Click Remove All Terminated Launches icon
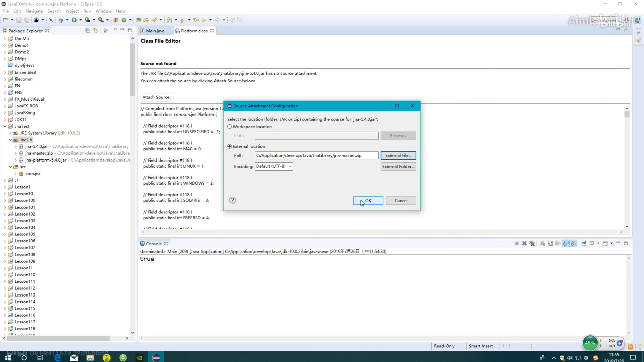Image resolution: width=644 pixels, height=362 pixels. click(x=532, y=243)
